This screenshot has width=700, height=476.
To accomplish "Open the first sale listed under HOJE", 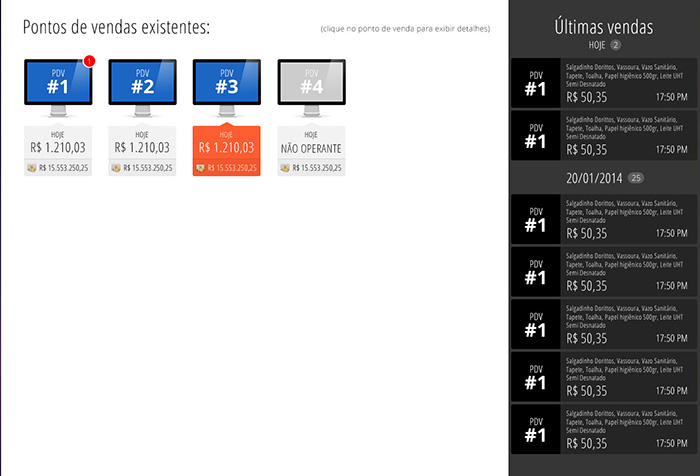I will point(603,82).
